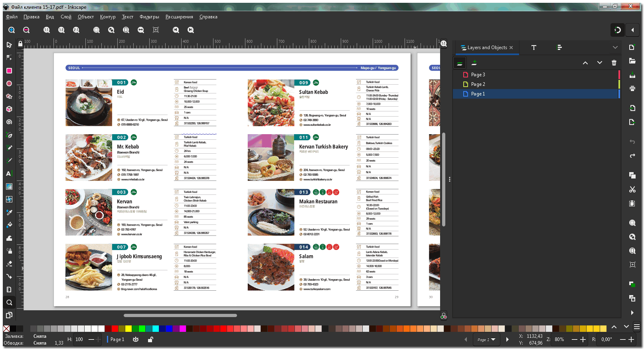Open the Расширения menu
644x349 pixels.
coord(179,17)
